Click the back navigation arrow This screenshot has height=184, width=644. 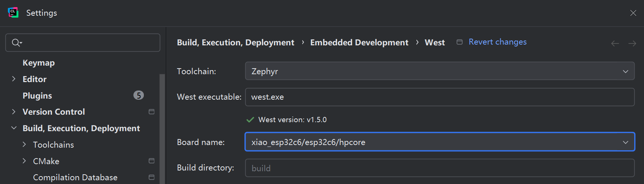615,43
